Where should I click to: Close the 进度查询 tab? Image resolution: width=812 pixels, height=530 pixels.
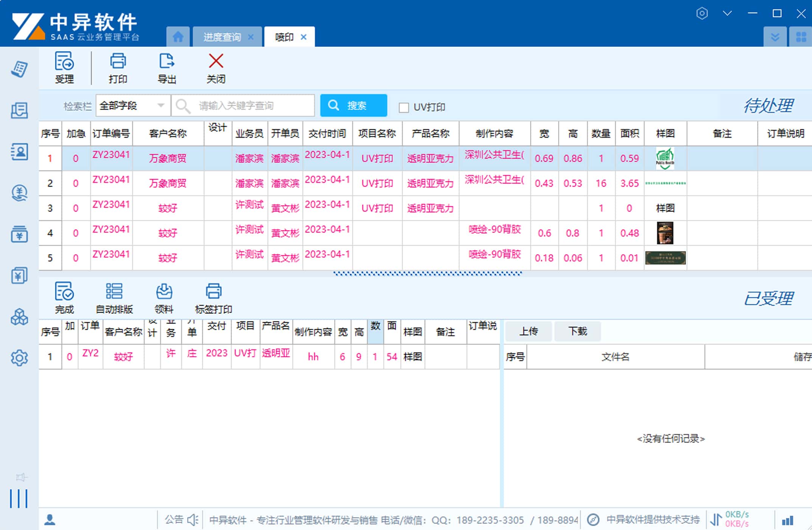pos(250,37)
